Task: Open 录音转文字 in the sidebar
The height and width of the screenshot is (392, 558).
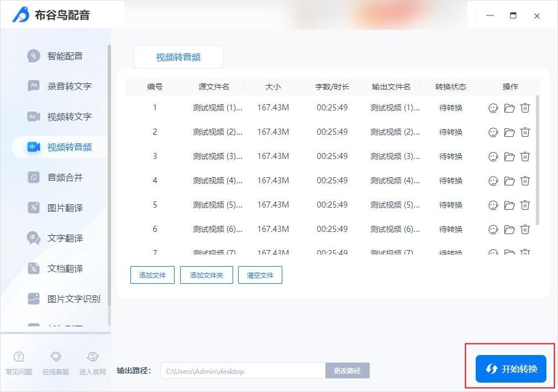Action: pyautogui.click(x=60, y=86)
